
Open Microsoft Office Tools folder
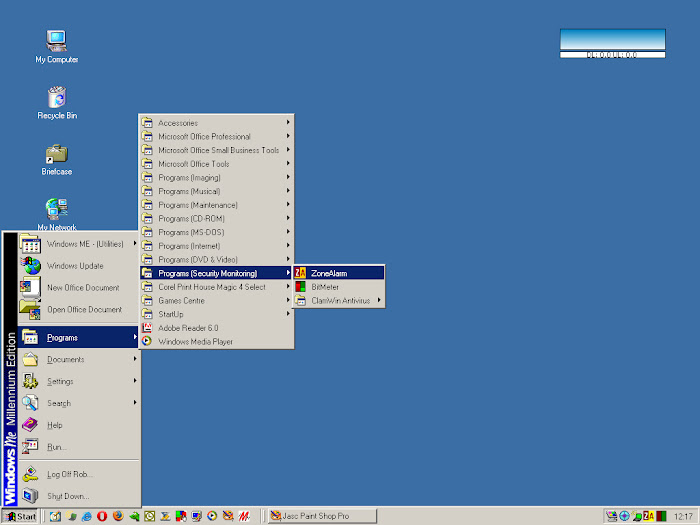coord(217,164)
